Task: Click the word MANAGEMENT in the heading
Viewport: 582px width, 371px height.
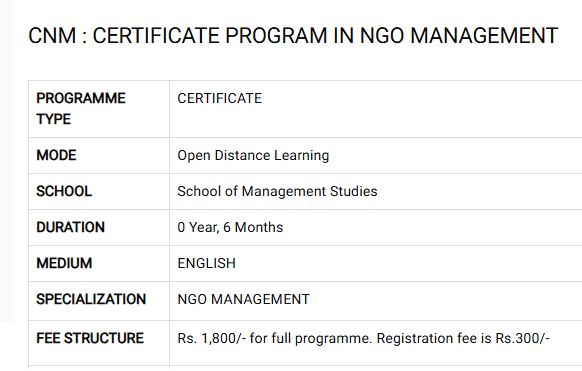Action: (x=484, y=36)
